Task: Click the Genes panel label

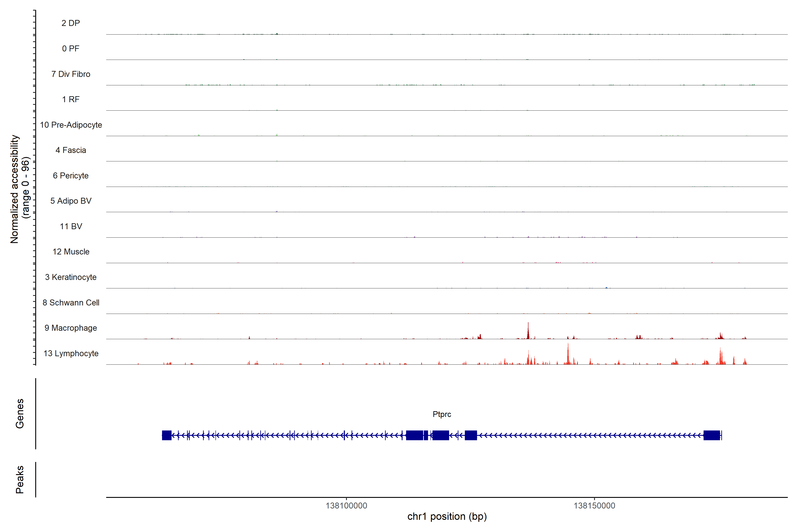Action: 20,414
